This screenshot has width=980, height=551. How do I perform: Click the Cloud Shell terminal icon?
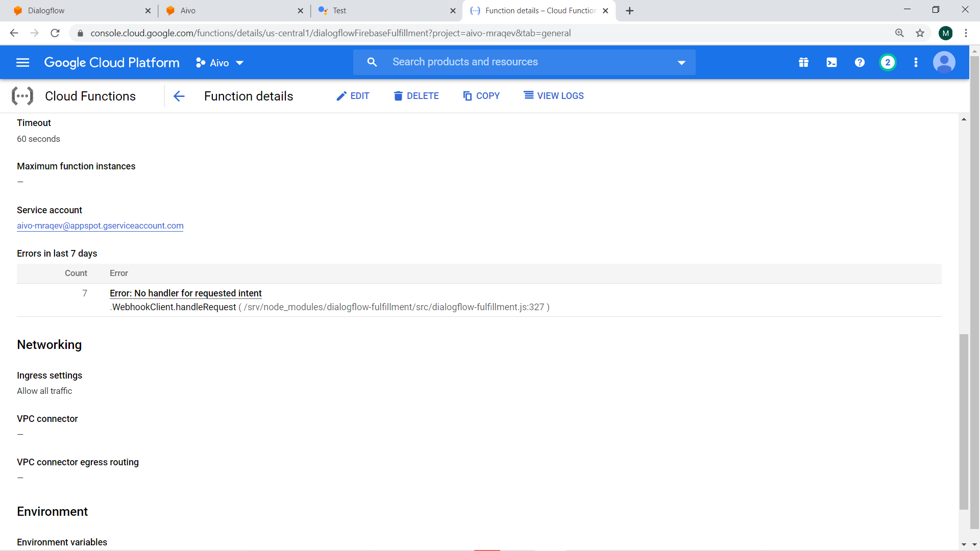click(x=831, y=62)
